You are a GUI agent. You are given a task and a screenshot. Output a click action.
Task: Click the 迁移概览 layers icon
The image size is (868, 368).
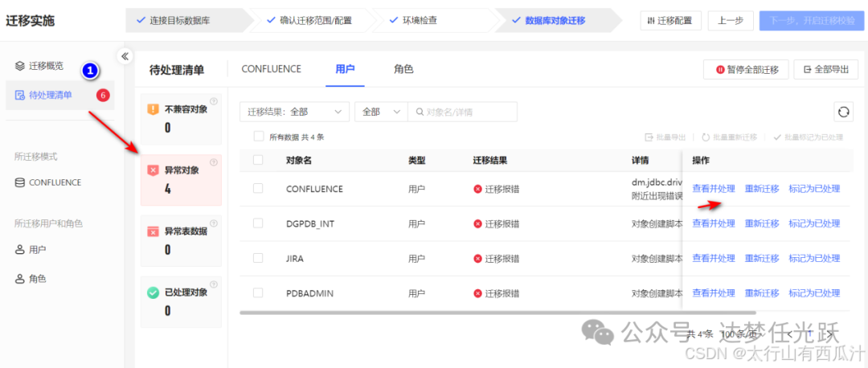20,66
